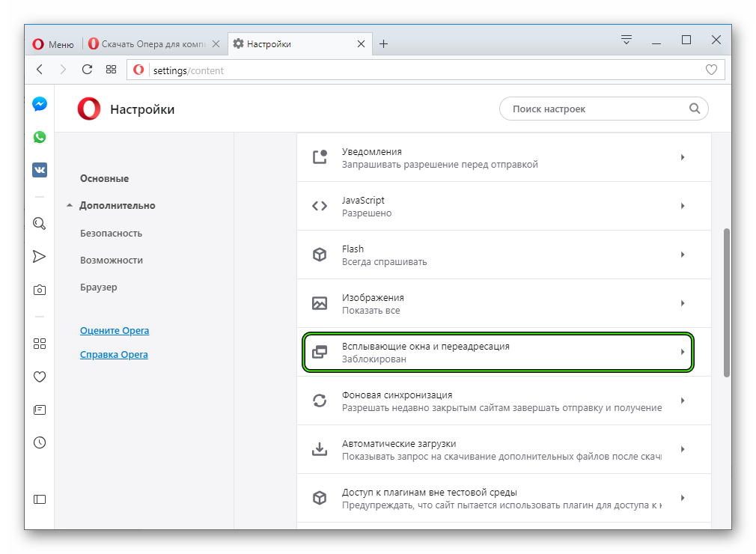The width and height of the screenshot is (756, 554).
Task: Open Facebook Messenger in the sidebar
Action: pos(40,103)
